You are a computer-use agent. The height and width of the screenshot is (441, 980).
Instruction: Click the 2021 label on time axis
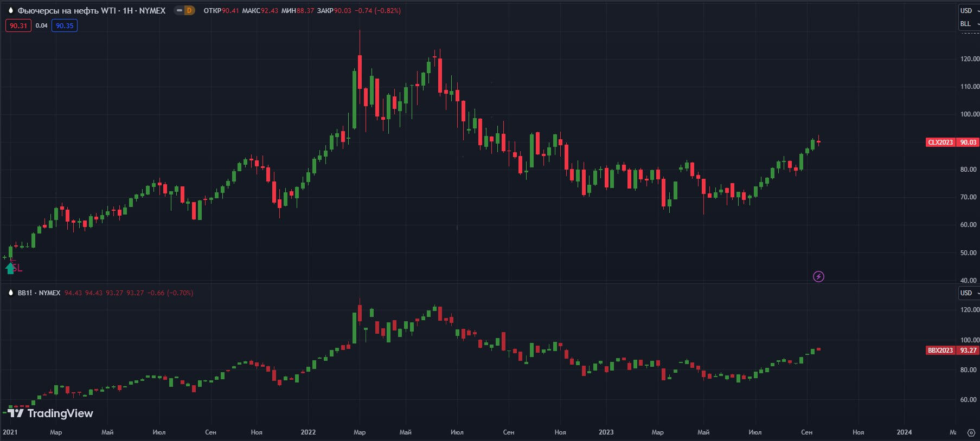10,432
